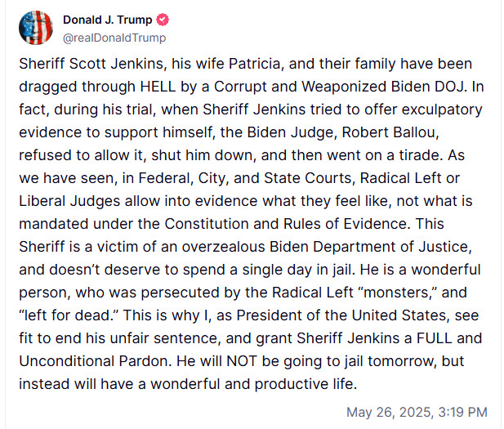Open the flag-themed profile avatar

tap(36, 28)
